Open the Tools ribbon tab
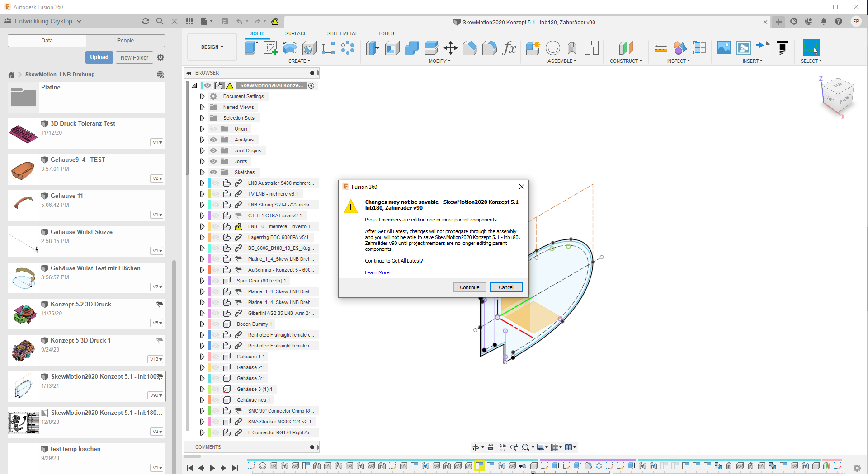 coord(386,33)
